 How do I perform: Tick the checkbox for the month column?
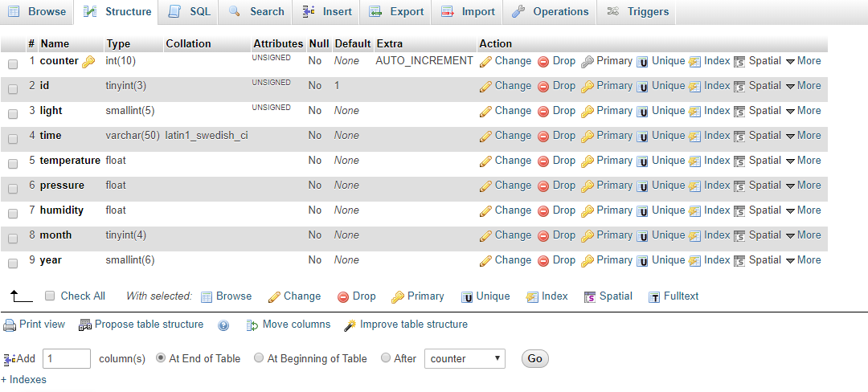(13, 239)
